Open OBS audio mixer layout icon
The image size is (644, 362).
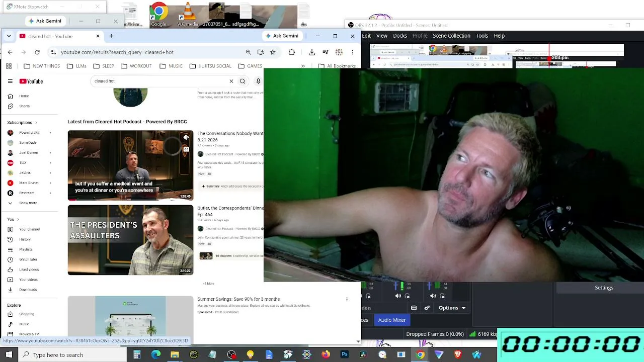pyautogui.click(x=414, y=308)
